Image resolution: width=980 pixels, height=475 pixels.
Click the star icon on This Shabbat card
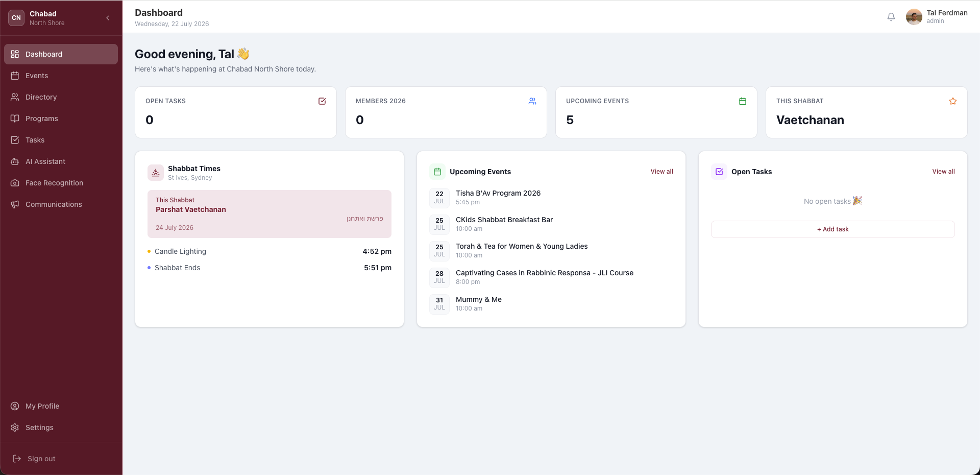point(953,101)
